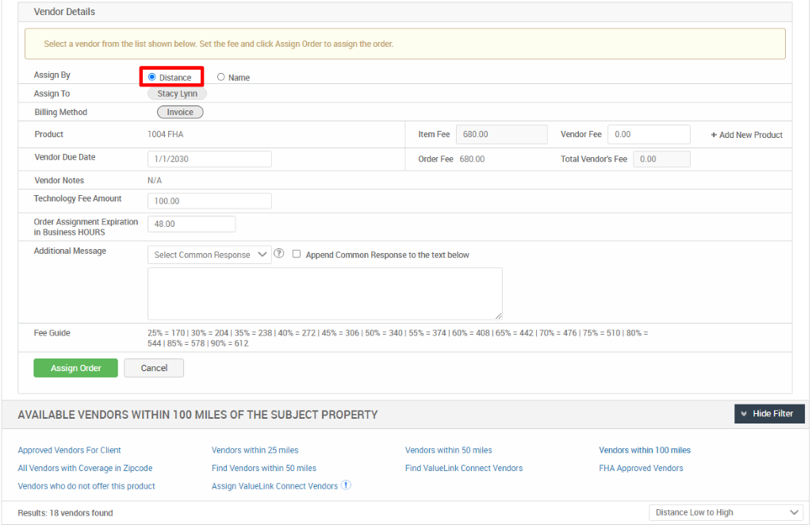The width and height of the screenshot is (812, 525).
Task: Open Vendors within 50 miles link
Action: [449, 450]
